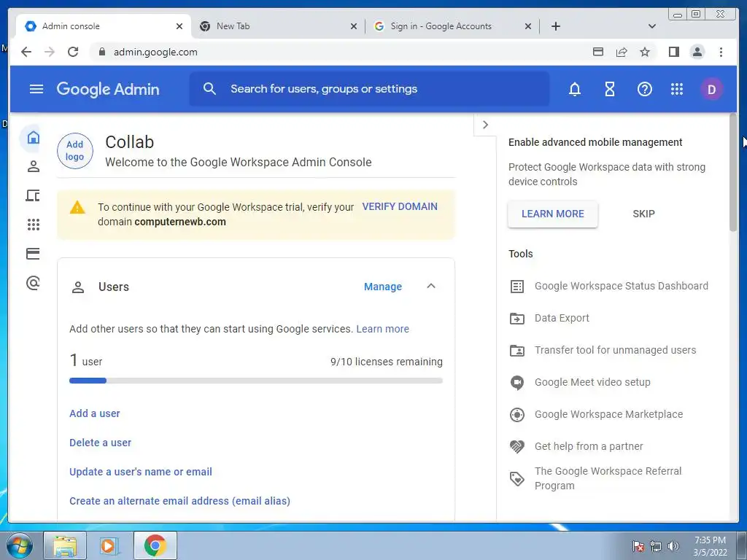
Task: Click the Add logo circle
Action: point(75,151)
